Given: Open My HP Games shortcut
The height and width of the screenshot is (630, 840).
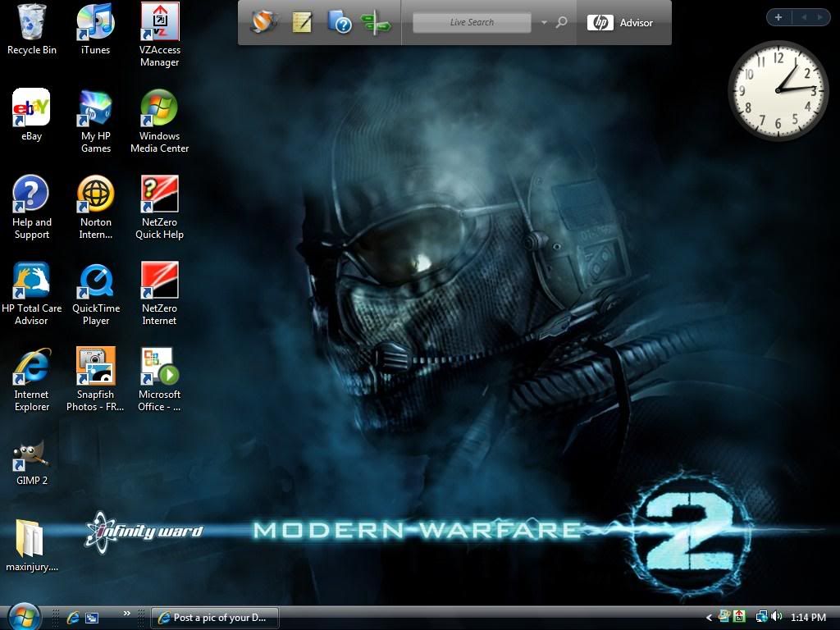Looking at the screenshot, I should tap(95, 121).
